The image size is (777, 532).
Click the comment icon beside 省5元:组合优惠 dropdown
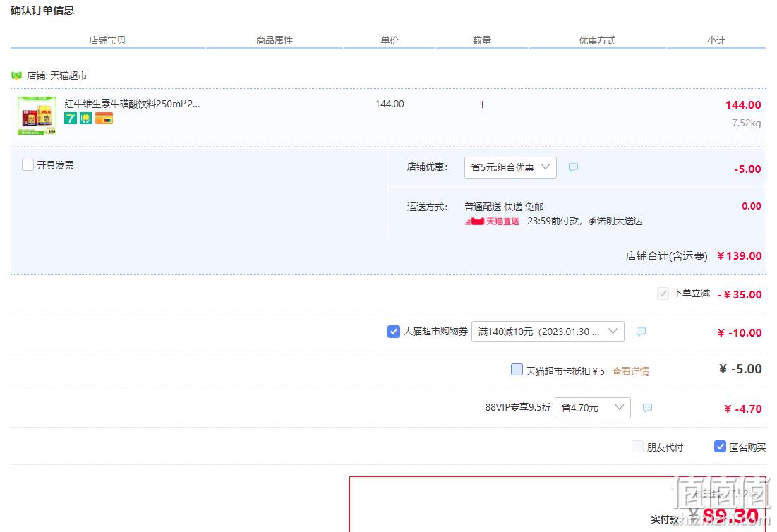pyautogui.click(x=573, y=167)
